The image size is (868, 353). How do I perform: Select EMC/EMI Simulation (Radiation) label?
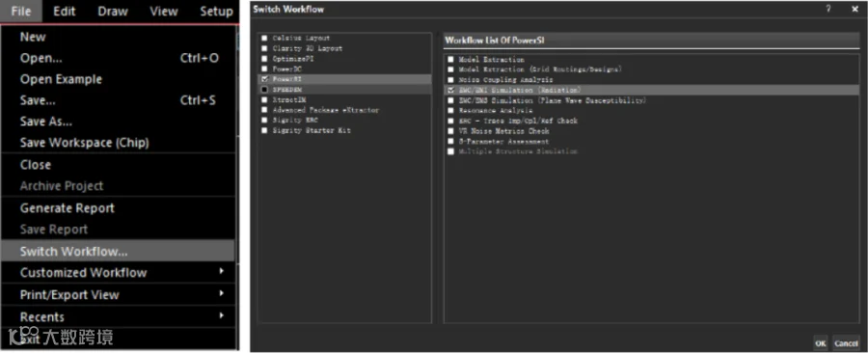[x=519, y=90]
